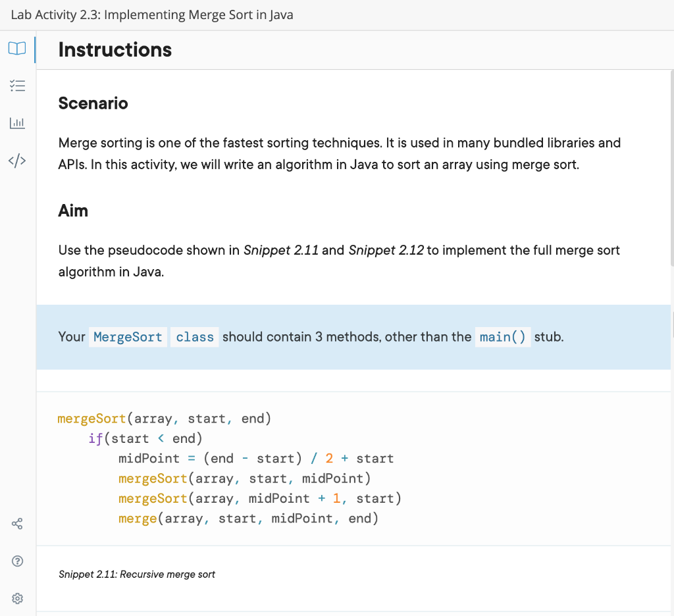Click the Scenario section heading
The height and width of the screenshot is (616, 674).
click(x=93, y=103)
